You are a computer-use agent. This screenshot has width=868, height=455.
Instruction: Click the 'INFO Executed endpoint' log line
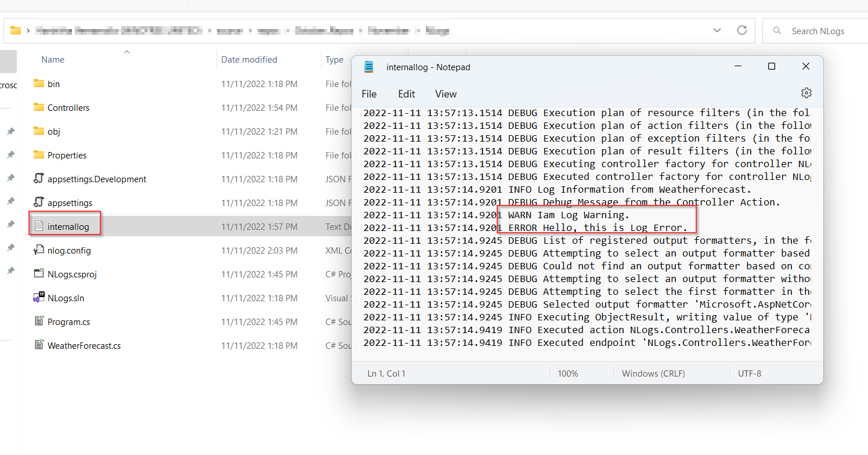[587, 343]
